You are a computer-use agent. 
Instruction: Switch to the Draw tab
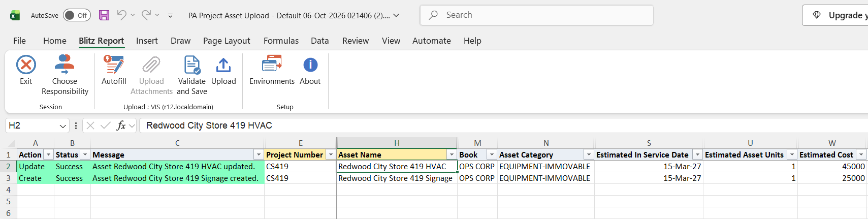tap(181, 41)
